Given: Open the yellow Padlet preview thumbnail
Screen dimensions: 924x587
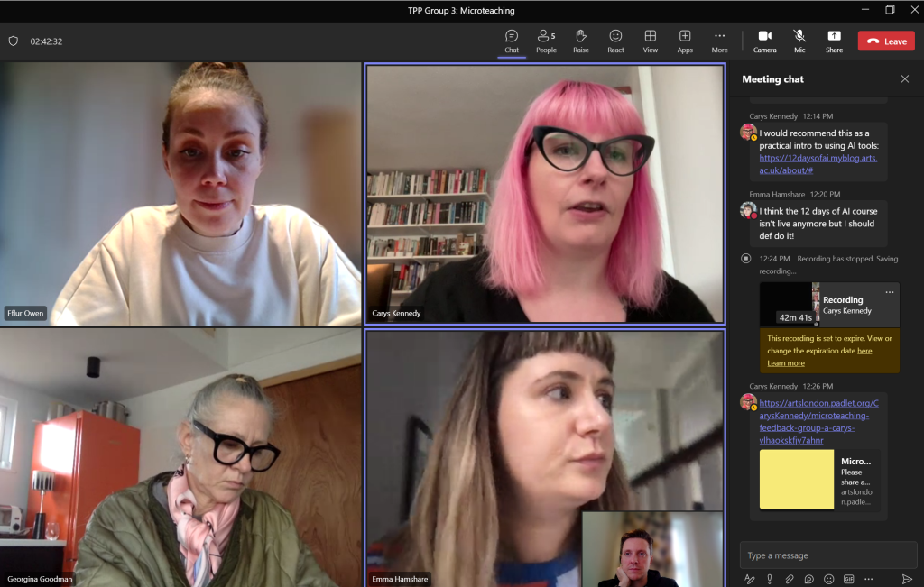Looking at the screenshot, I should click(797, 480).
